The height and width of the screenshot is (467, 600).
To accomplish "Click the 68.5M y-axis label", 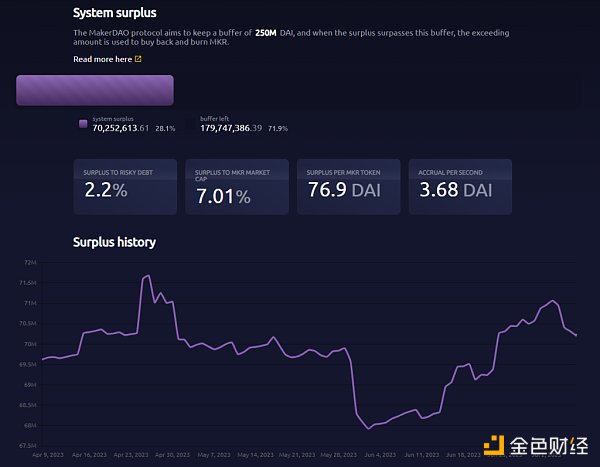I will (28, 405).
